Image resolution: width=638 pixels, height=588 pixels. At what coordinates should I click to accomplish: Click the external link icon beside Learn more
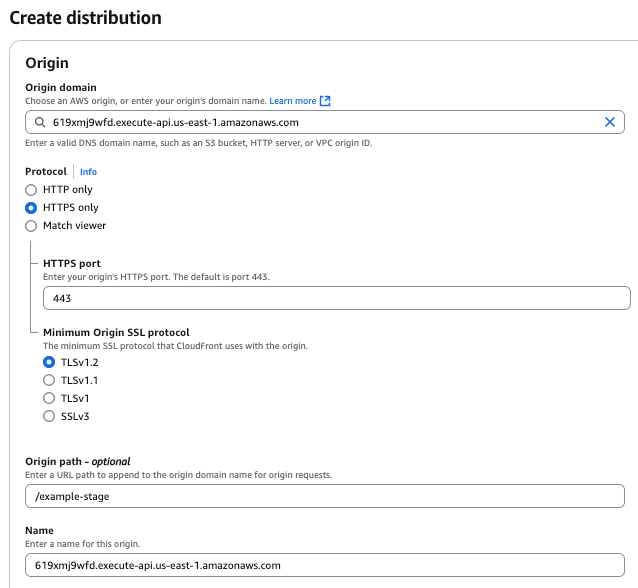click(x=325, y=101)
